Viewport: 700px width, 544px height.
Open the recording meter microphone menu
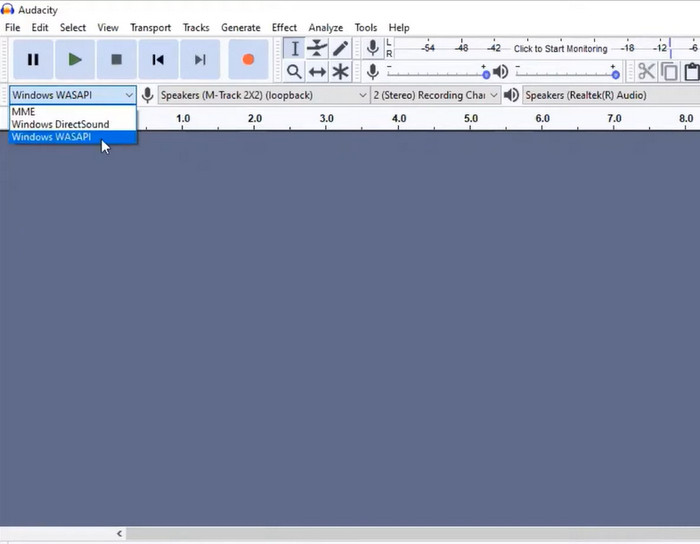(x=373, y=48)
